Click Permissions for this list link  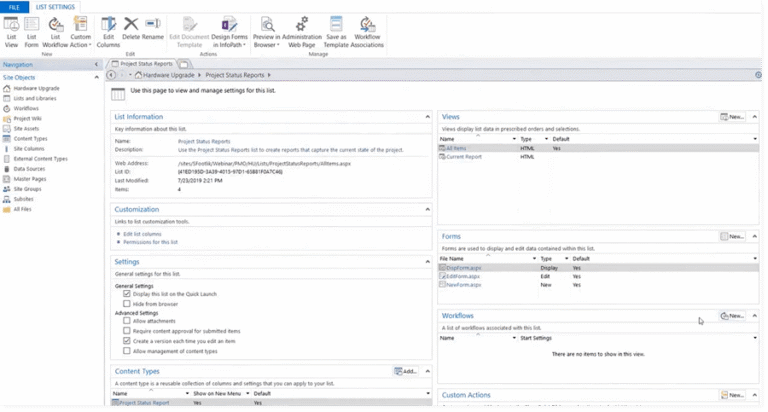click(x=150, y=242)
